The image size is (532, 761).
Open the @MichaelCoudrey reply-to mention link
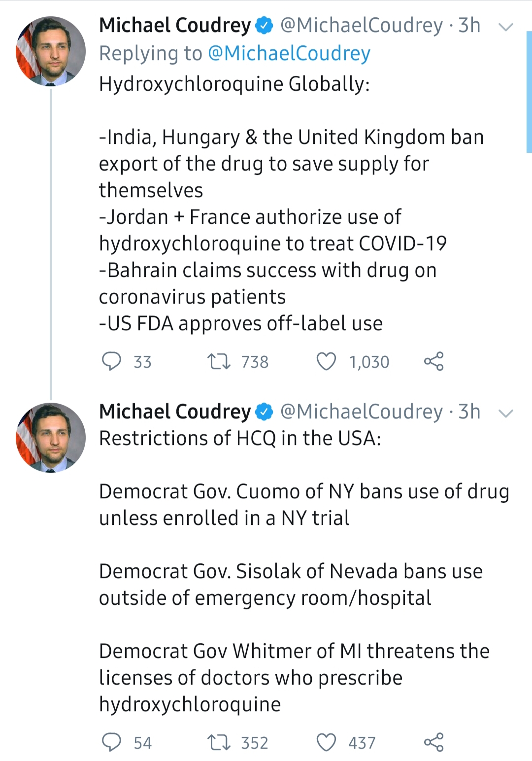289,54
